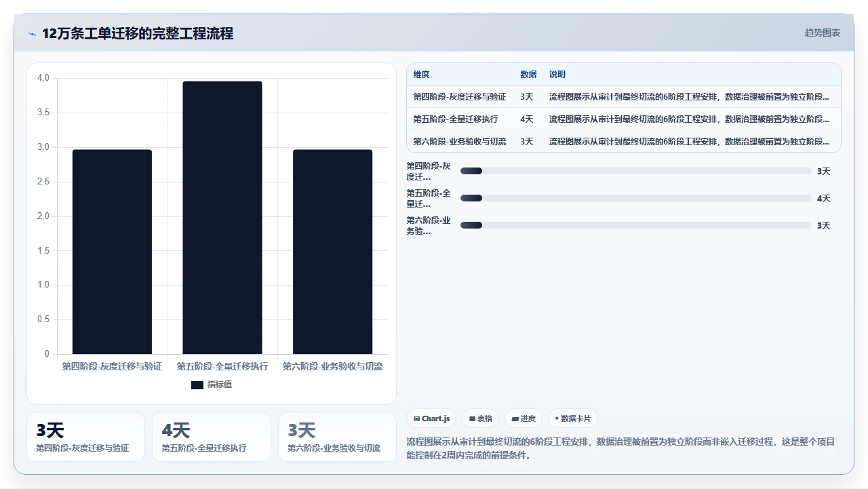Click progress bar for 第六阶段-业务验...
This screenshot has width=868, height=489.
point(635,225)
